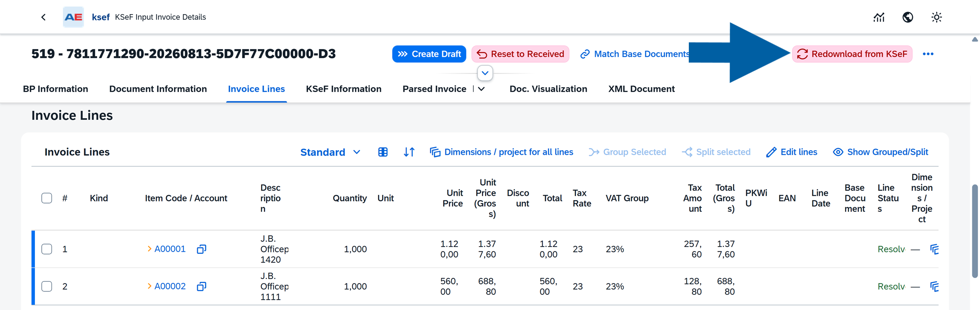Open the Standard view dropdown
Screen dimensions: 980x310
330,152
